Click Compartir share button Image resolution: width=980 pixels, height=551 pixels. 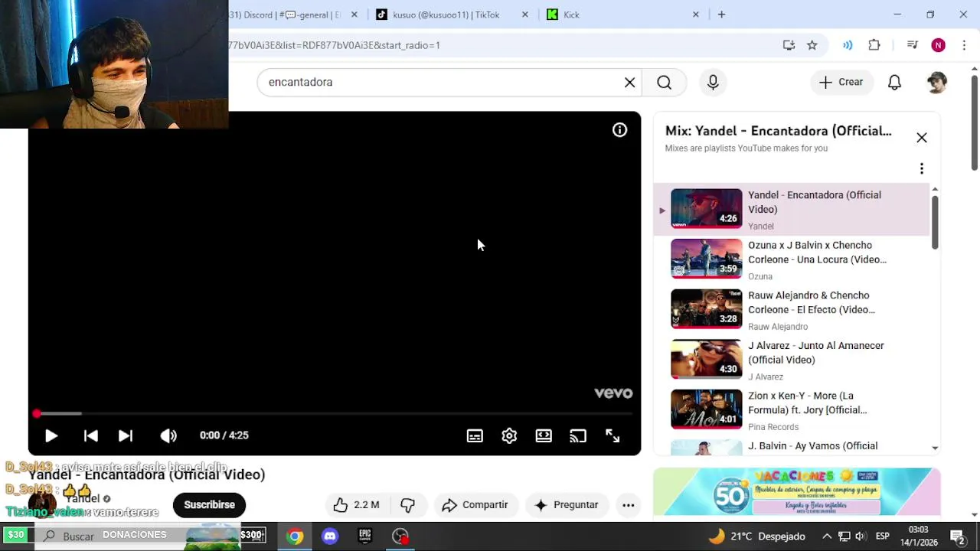click(475, 505)
